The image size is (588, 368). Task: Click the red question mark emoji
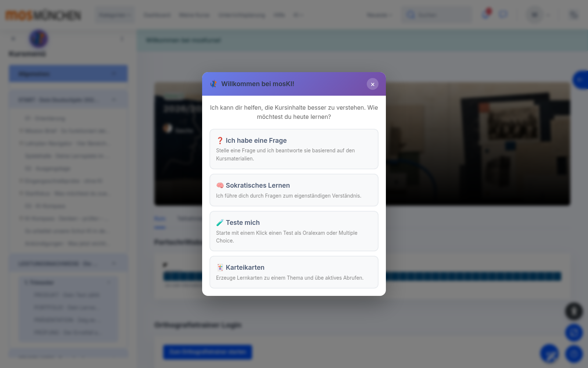click(220, 141)
